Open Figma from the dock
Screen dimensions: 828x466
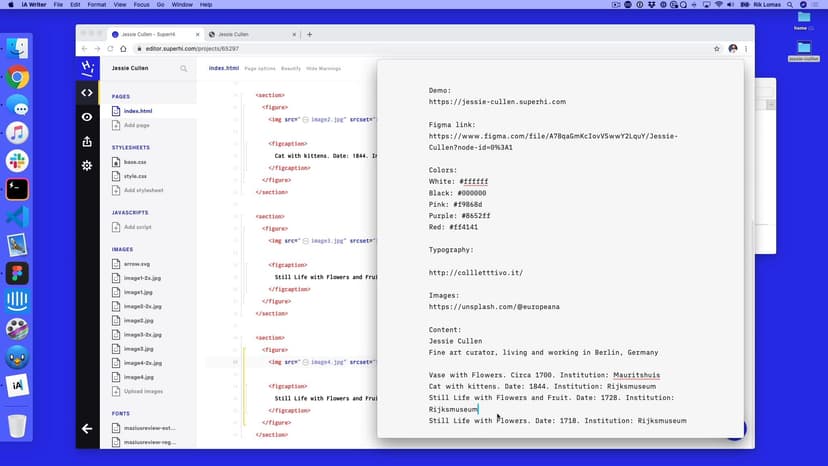click(17, 273)
